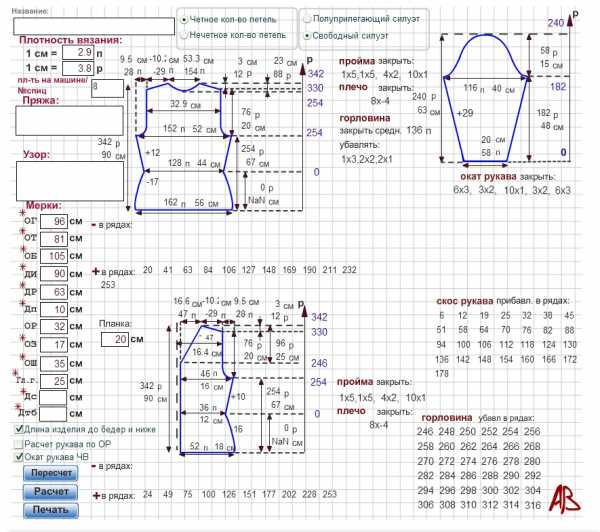
Task: Toggle "Длина изделия до бедер и ниже" checkbox
Action: 21,429
